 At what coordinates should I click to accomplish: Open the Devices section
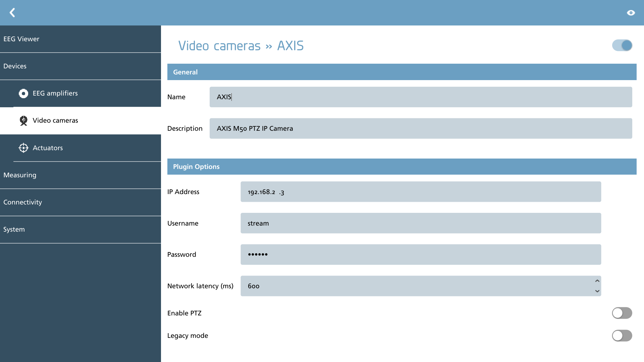(80, 66)
